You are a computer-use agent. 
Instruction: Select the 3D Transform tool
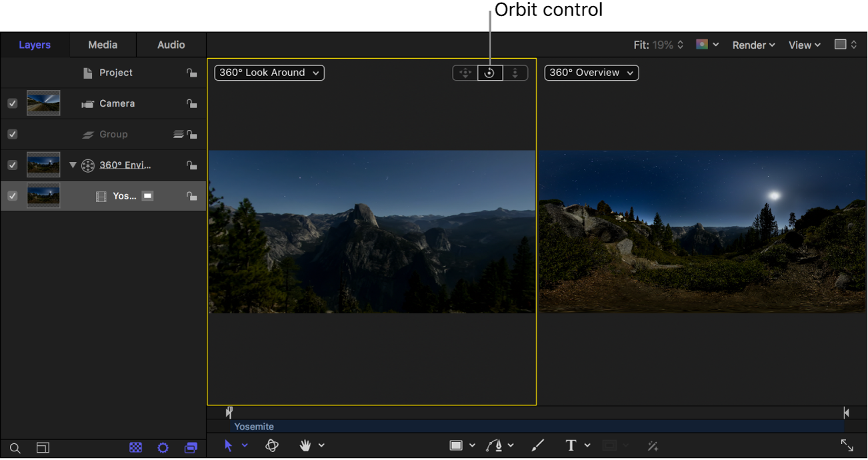click(x=272, y=445)
